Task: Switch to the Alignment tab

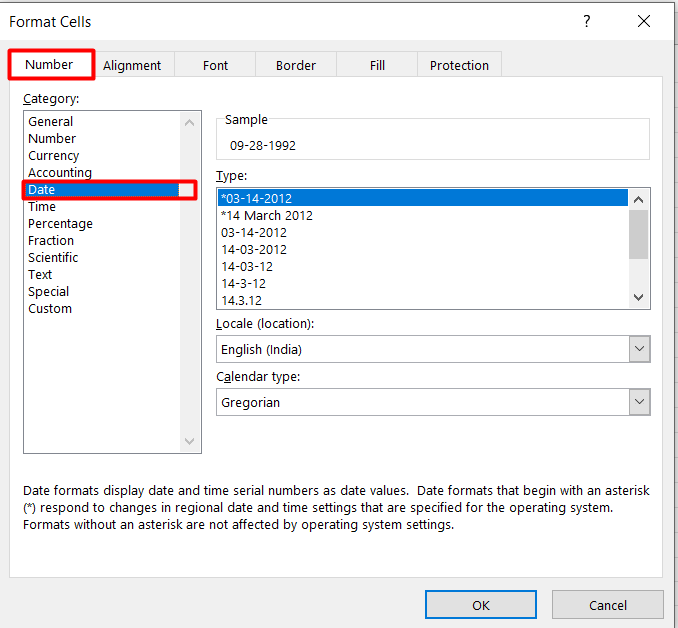Action: [132, 65]
